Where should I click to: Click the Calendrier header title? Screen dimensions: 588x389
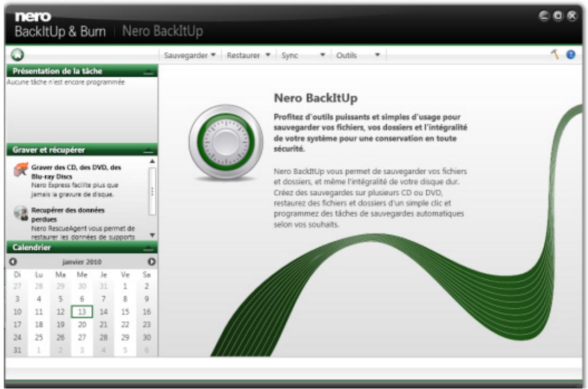click(x=32, y=248)
